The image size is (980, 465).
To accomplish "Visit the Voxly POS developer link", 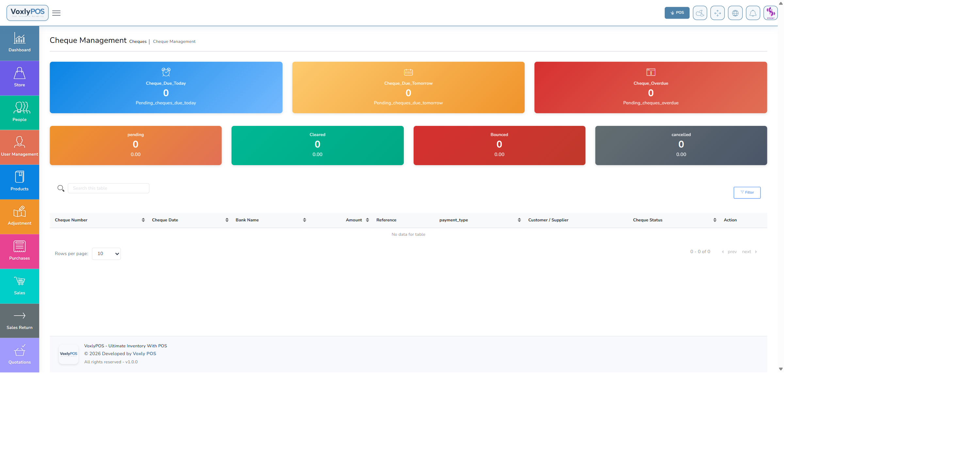I will tap(144, 353).
